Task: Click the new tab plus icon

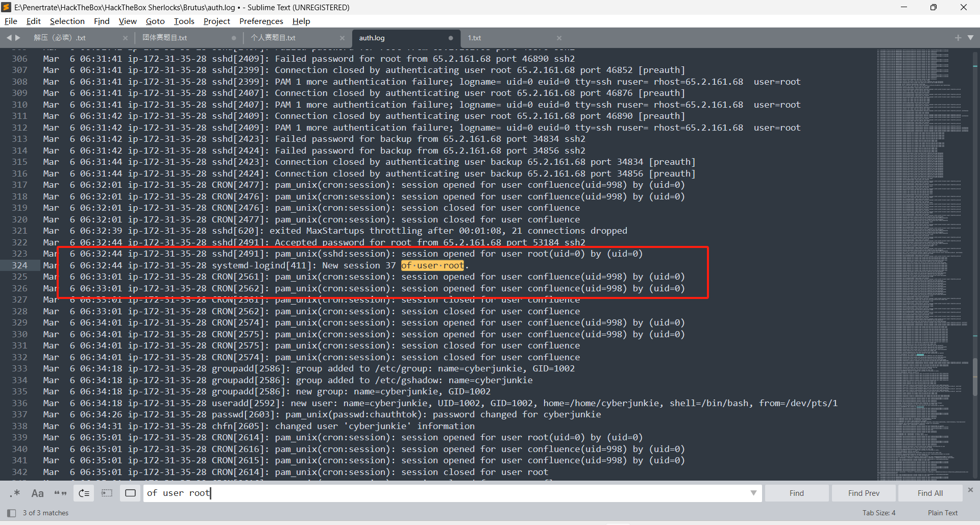Action: 958,38
